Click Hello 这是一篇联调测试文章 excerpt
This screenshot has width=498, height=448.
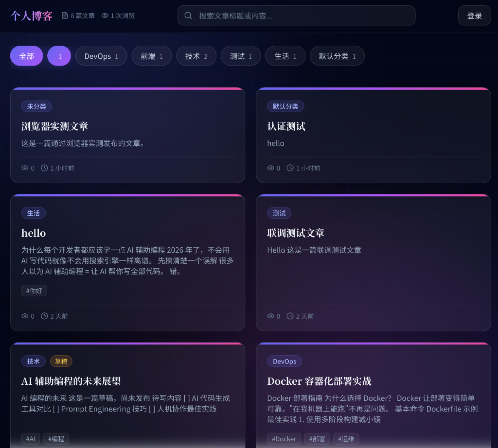click(314, 250)
